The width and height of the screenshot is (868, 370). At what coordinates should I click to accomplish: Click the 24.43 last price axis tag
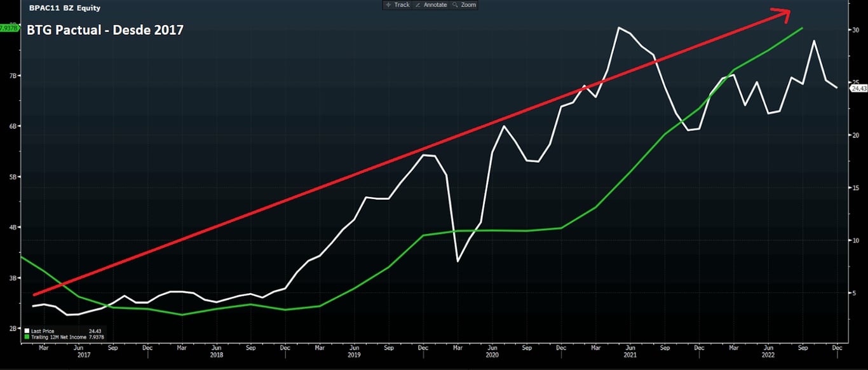pos(859,88)
